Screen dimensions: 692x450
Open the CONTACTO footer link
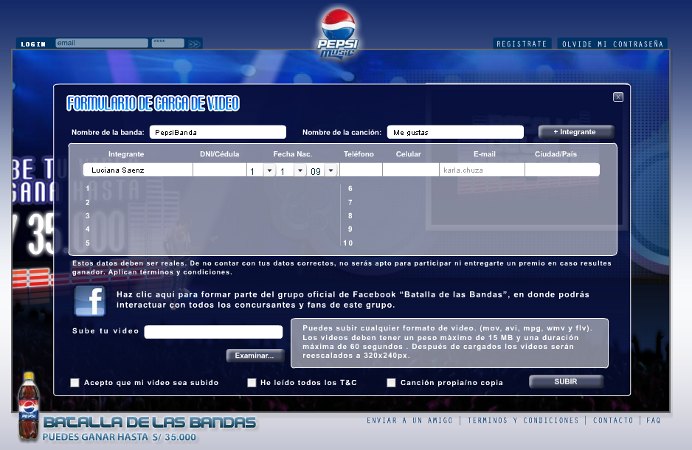click(x=613, y=420)
